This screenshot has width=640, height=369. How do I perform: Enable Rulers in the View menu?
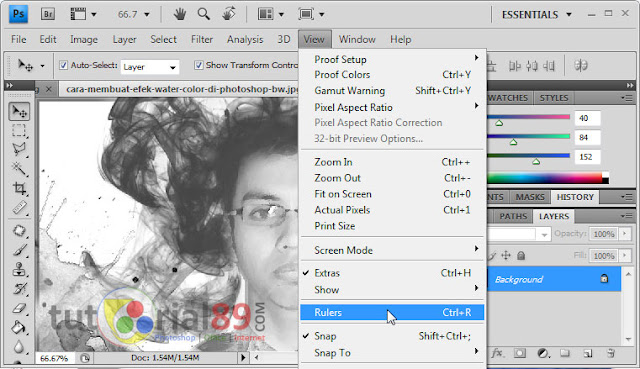(392, 312)
